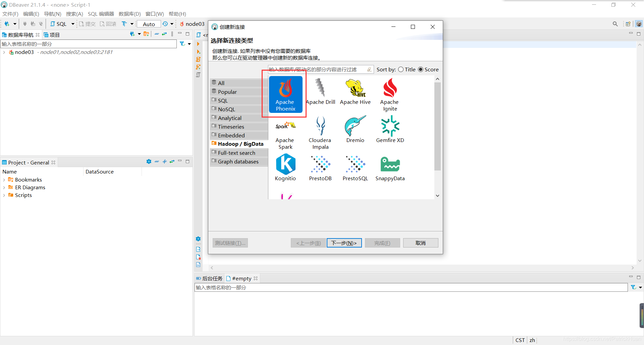Click the transaction log clock icon
644x345 pixels.
[165, 24]
